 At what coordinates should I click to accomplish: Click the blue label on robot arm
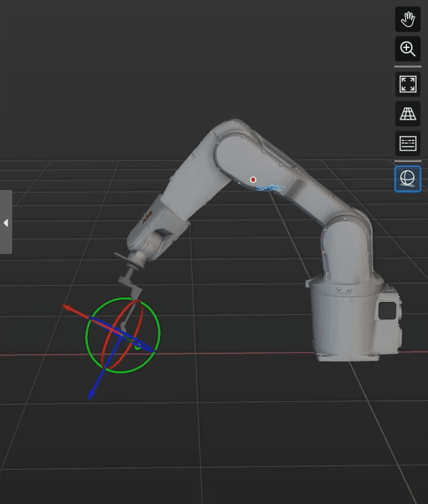pyautogui.click(x=270, y=188)
